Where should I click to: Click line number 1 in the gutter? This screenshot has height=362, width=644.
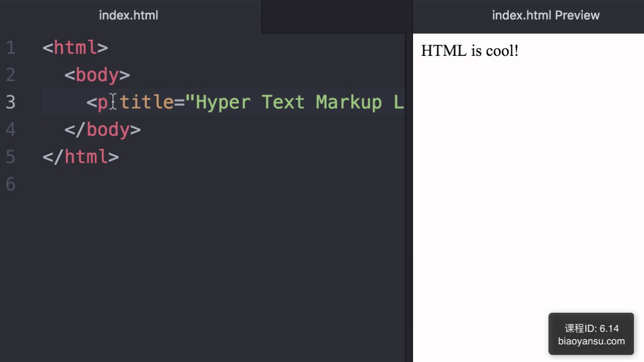[11, 48]
